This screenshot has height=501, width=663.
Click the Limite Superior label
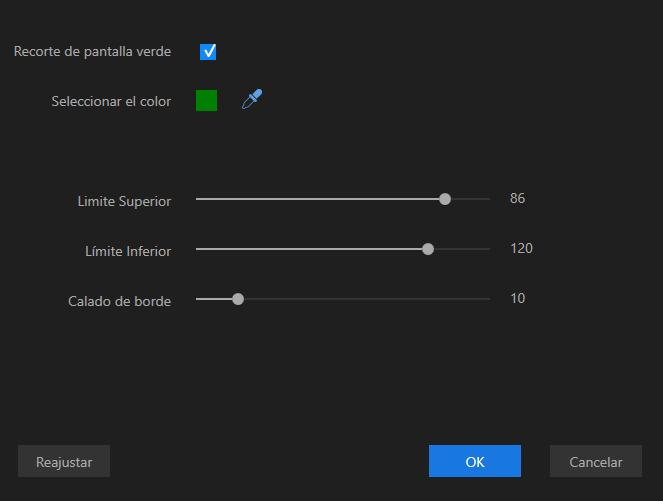pyautogui.click(x=124, y=202)
